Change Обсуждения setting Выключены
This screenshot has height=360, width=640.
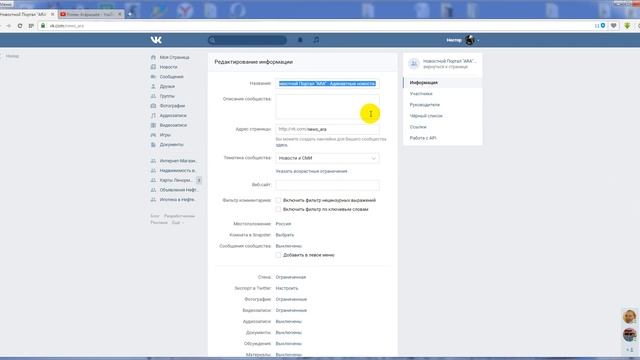click(x=289, y=344)
